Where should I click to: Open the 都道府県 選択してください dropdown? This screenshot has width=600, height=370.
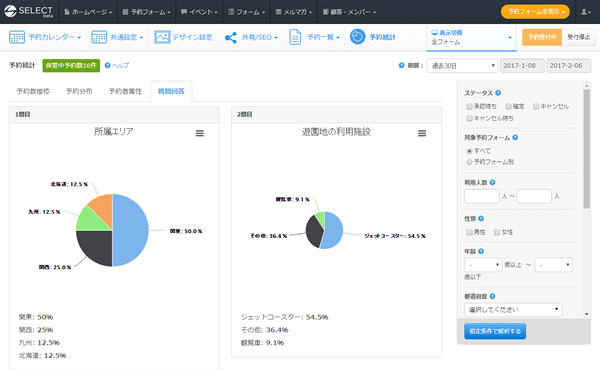(513, 310)
